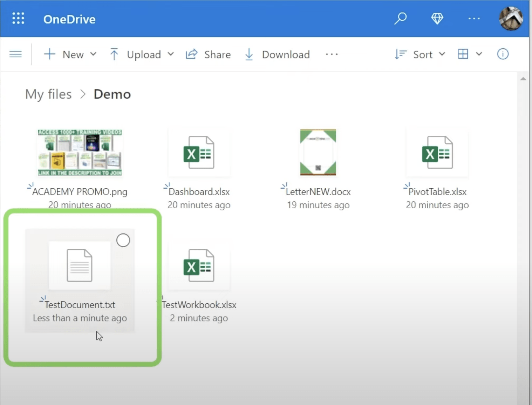Click the LetterNEW.docx file name
Screen dimensions: 532x405
(x=318, y=192)
